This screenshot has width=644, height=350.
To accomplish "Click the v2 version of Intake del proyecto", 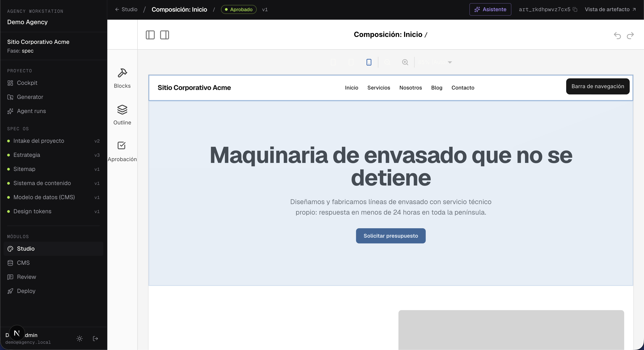I will pos(97,141).
